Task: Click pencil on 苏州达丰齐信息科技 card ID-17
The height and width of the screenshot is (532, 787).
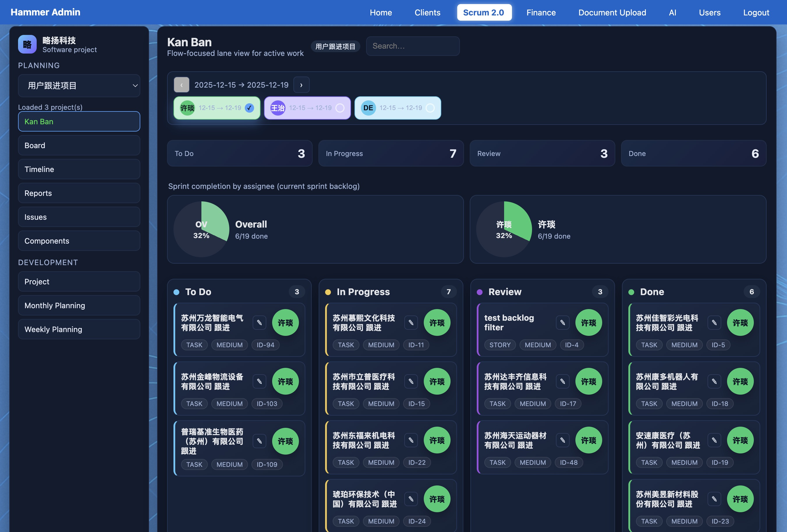Action: (x=563, y=381)
